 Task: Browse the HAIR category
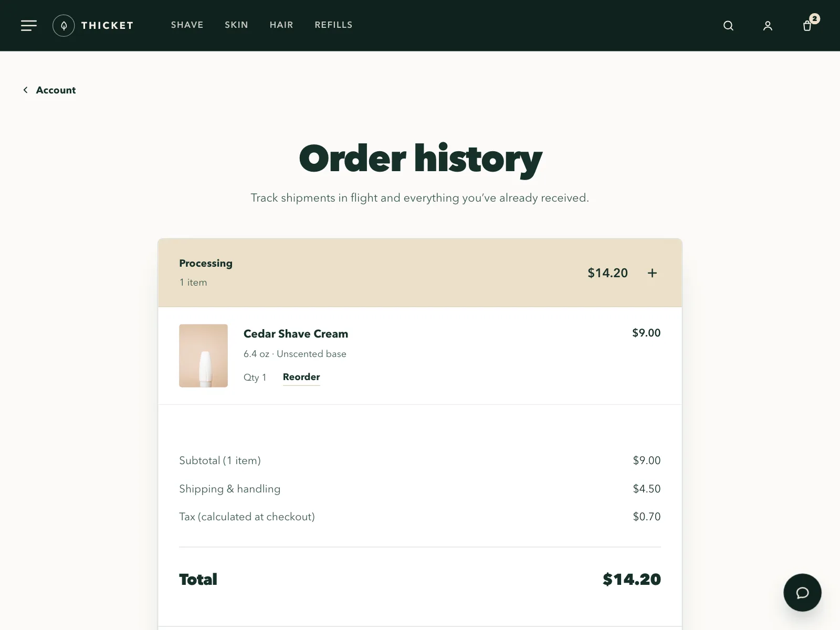tap(281, 25)
